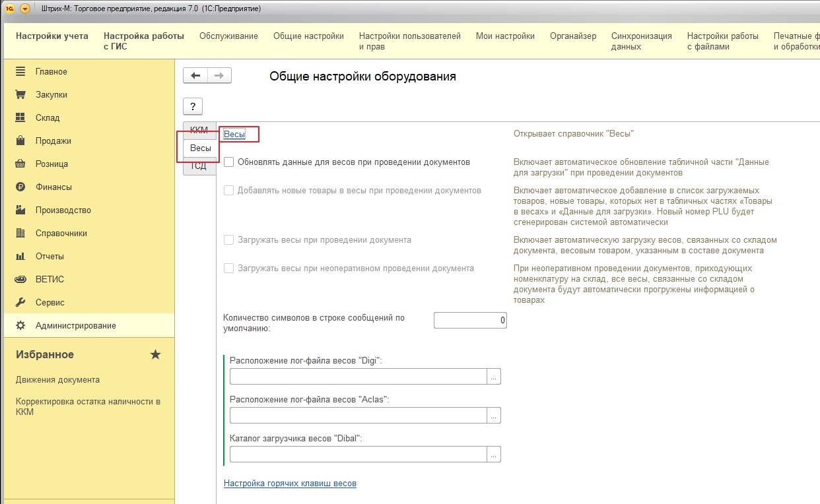Click the help question mark button
Viewport: 820px width, 504px height.
[x=193, y=107]
